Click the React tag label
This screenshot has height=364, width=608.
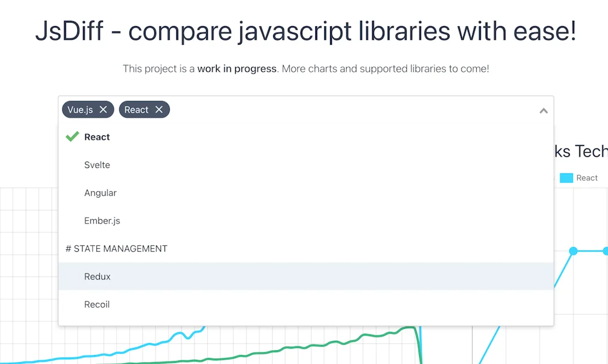point(136,110)
